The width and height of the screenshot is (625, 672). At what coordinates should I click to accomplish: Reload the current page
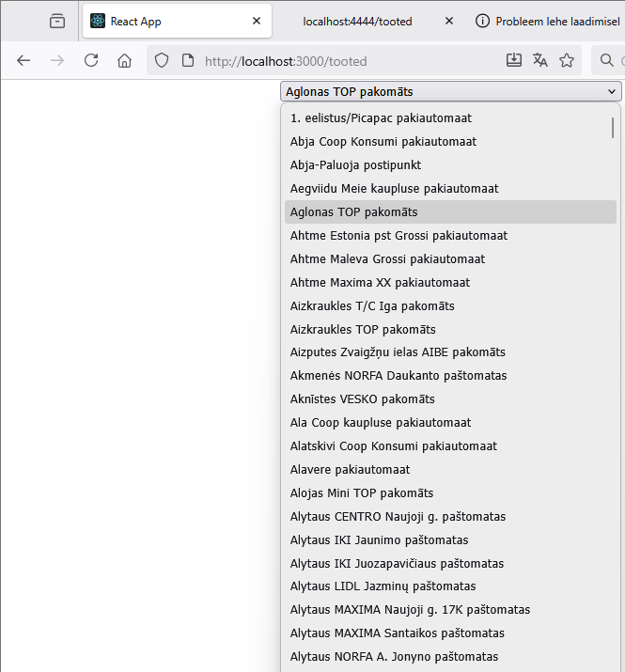point(91,61)
